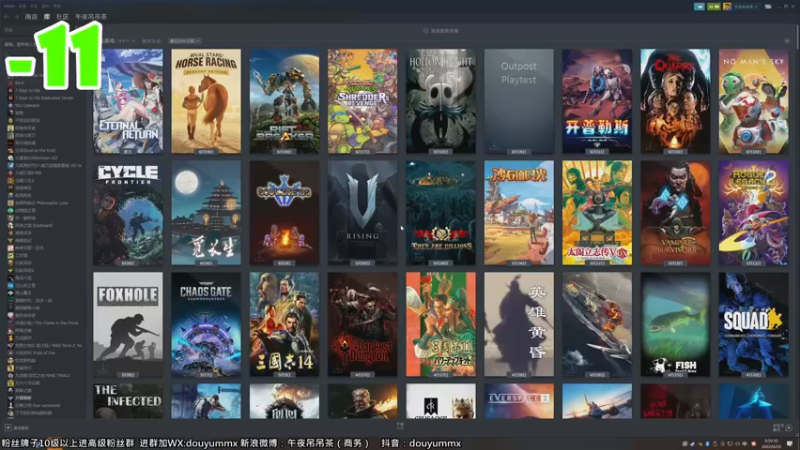
Task: Open the account name dropdown at top right
Action: [746, 7]
